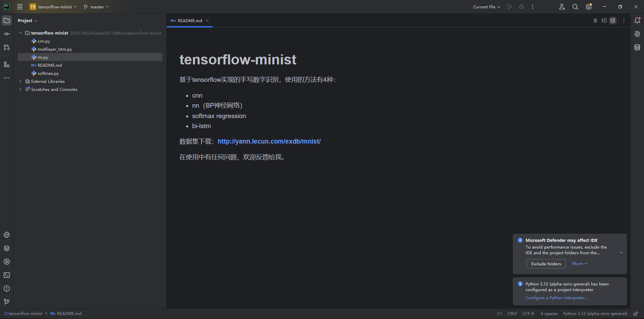Select cnn.py in project tree
Viewport: 644px width, 319px height.
(x=90, y=41)
